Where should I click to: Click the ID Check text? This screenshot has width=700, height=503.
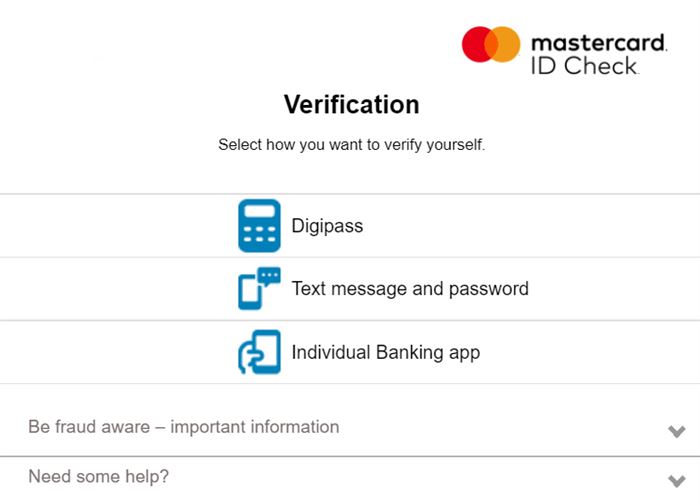point(585,66)
